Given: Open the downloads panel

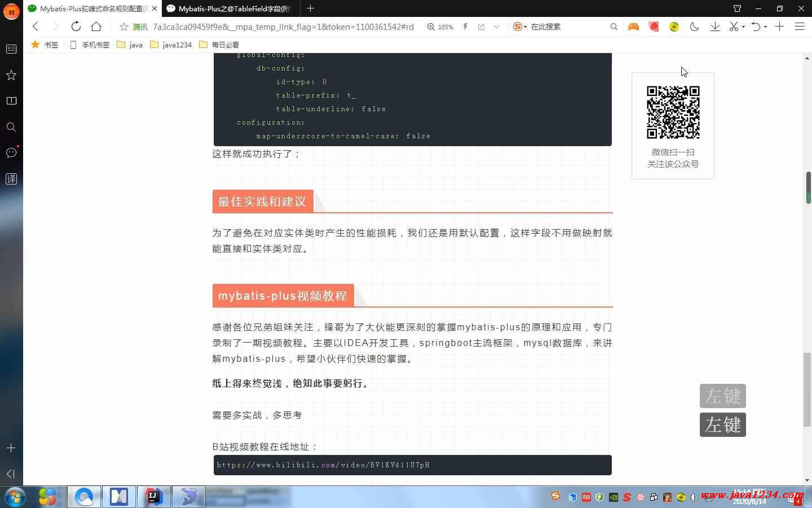Looking at the screenshot, I should click(x=714, y=27).
